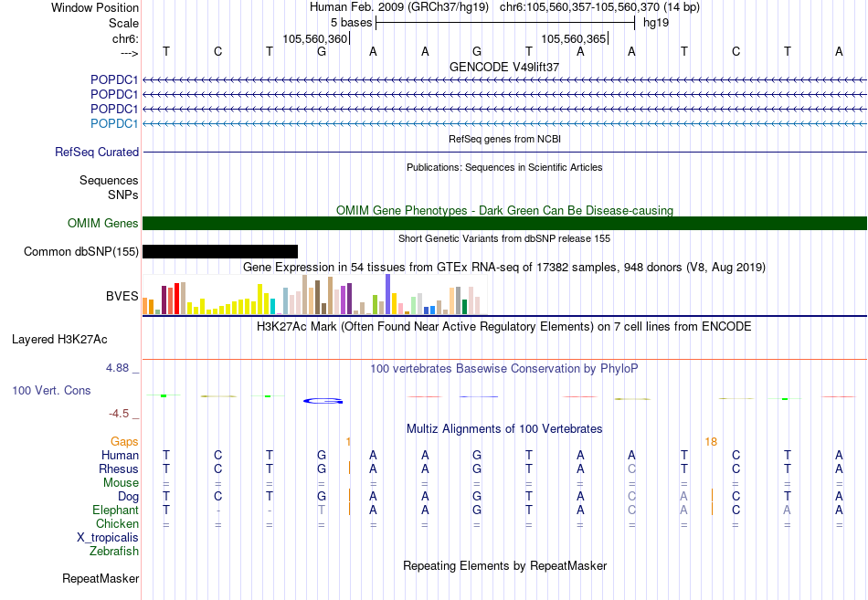Click the dark green GTEx expression bar
Viewport: 868px width, 600px height.
pos(464,307)
